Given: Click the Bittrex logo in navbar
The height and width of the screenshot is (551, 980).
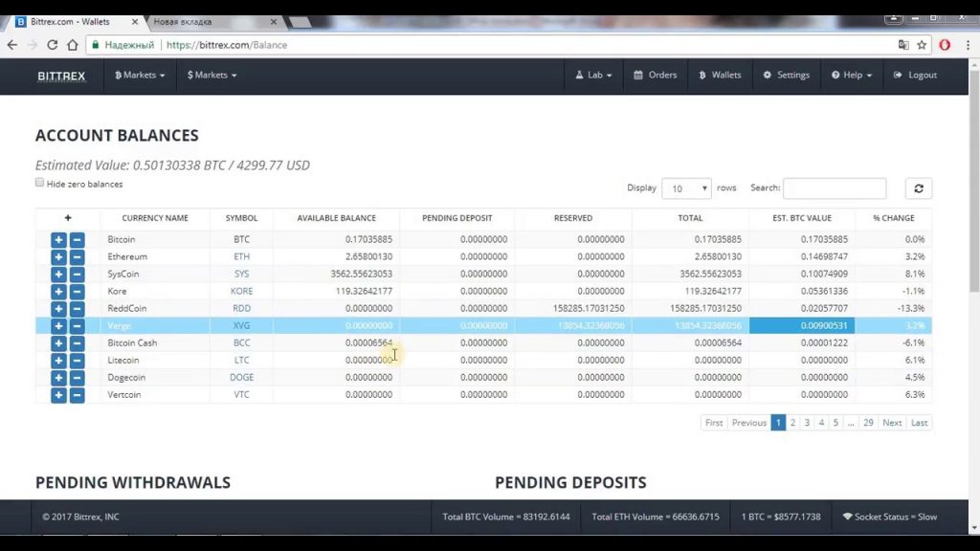Looking at the screenshot, I should click(61, 76).
